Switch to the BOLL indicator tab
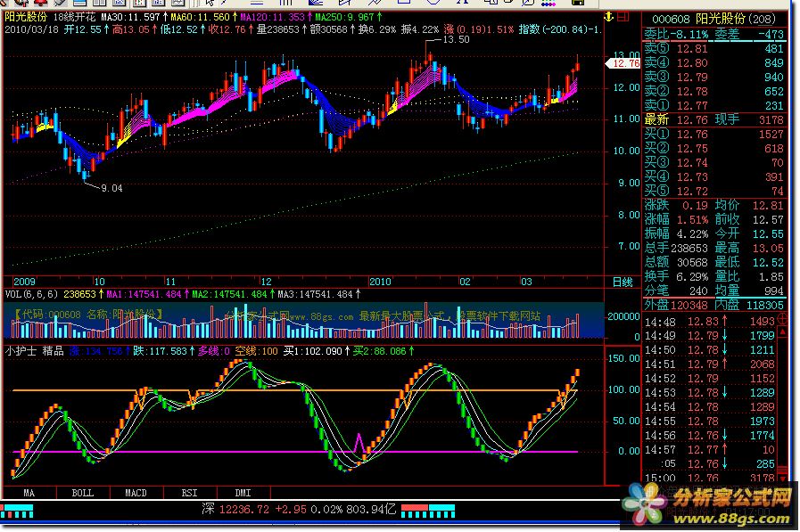 pos(82,492)
